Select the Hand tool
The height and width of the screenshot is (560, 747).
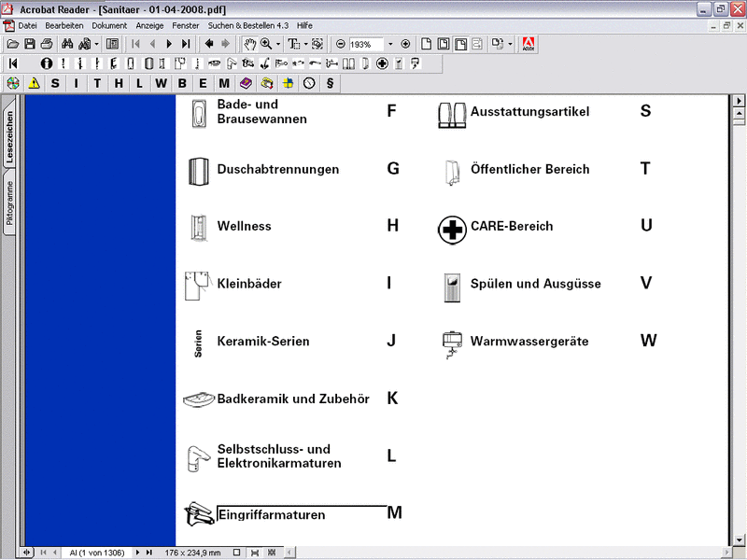[x=249, y=44]
